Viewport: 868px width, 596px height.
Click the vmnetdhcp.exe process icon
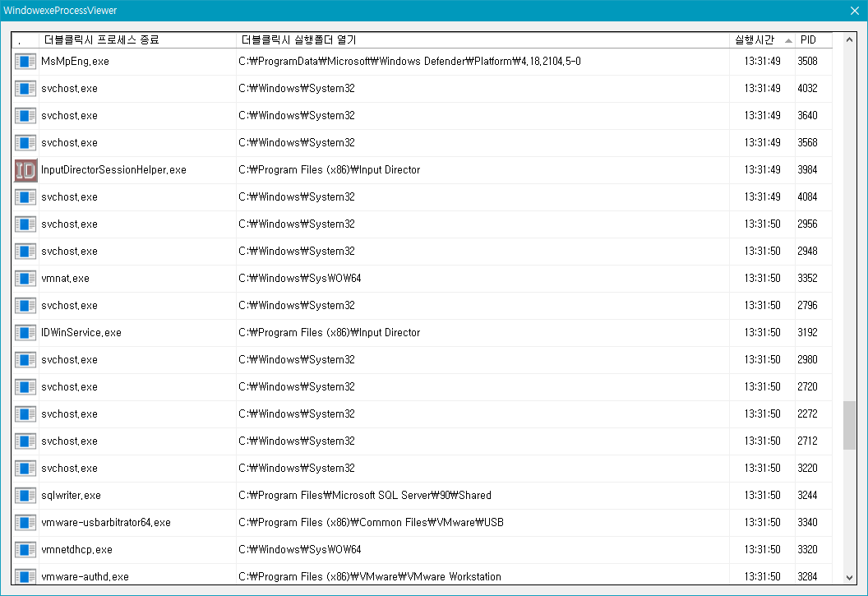(25, 549)
